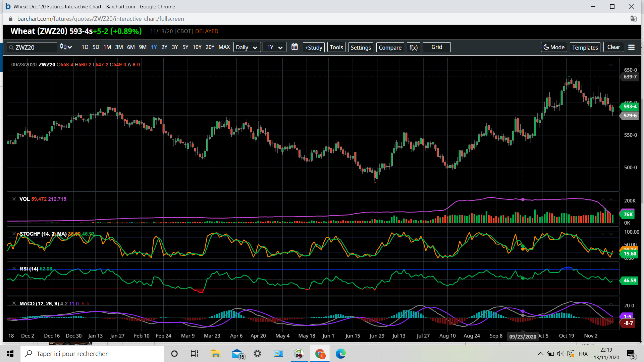Open the hamburger menu icon
This screenshot has width=644, height=362.
[631, 47]
